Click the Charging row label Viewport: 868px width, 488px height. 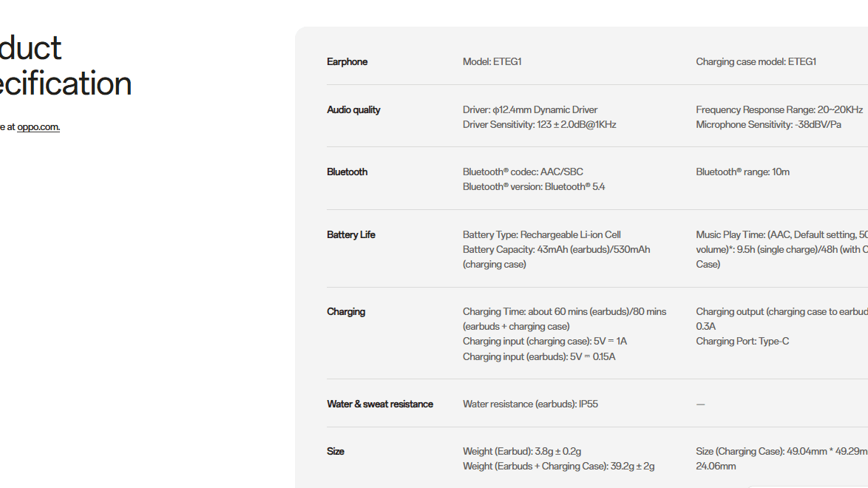pyautogui.click(x=346, y=312)
